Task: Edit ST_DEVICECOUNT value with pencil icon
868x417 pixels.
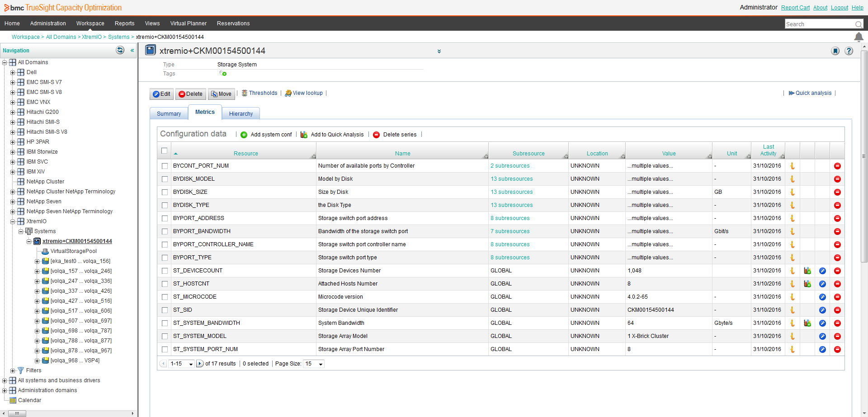Action: [x=822, y=271]
